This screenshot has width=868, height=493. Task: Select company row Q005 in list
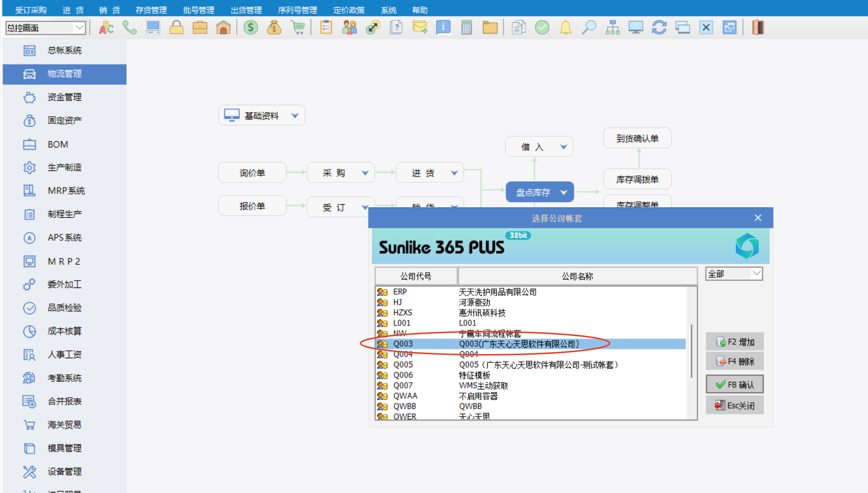(531, 364)
